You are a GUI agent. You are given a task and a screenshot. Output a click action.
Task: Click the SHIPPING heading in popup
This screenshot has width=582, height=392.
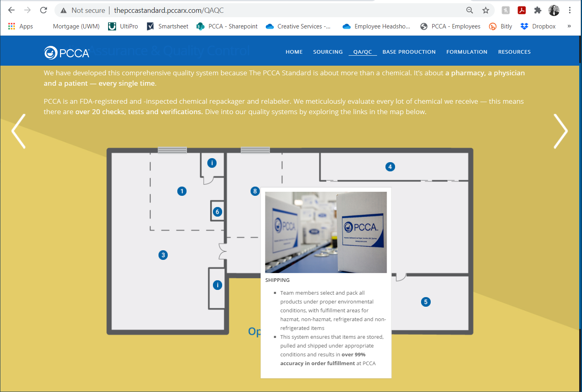pyautogui.click(x=277, y=280)
